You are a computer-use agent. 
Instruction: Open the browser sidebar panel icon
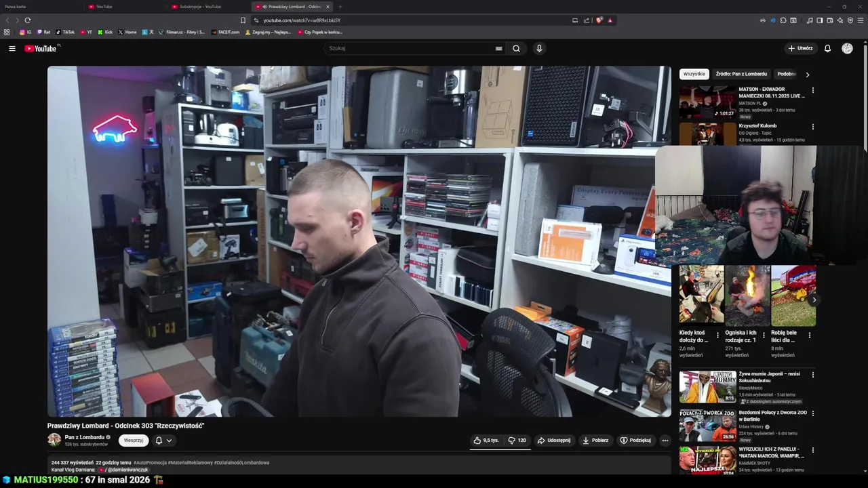[x=820, y=20]
